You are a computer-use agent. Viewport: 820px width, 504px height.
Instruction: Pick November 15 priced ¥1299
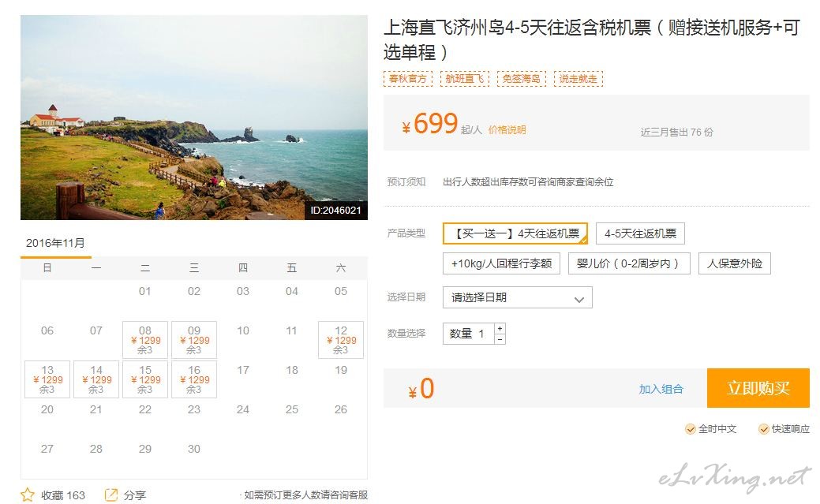coord(145,379)
